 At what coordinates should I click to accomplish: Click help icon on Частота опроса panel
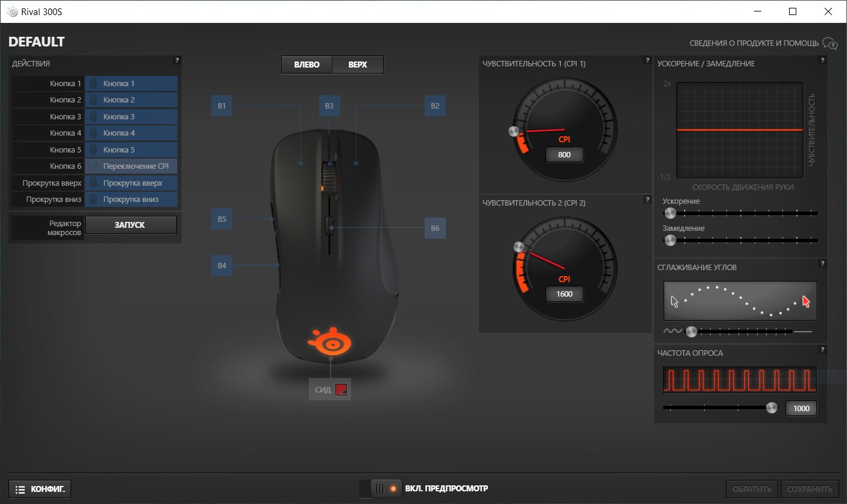[x=823, y=350]
